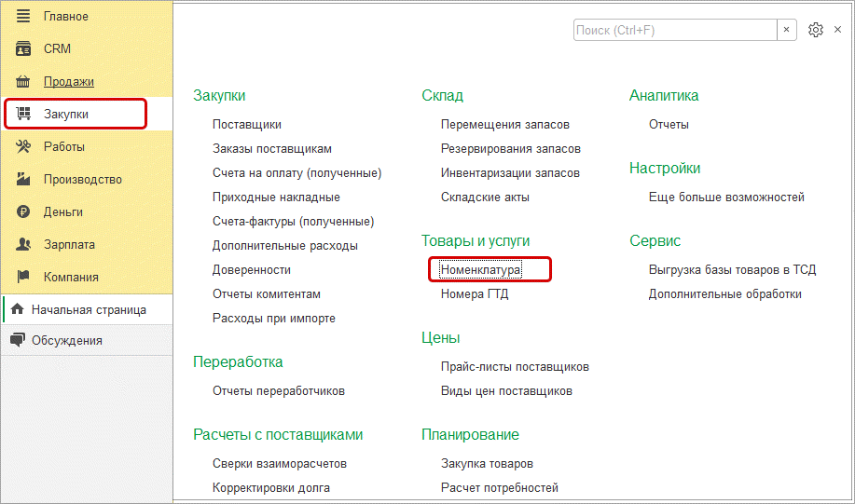
Task: Open Виды цен поставщиков
Action: (x=507, y=391)
